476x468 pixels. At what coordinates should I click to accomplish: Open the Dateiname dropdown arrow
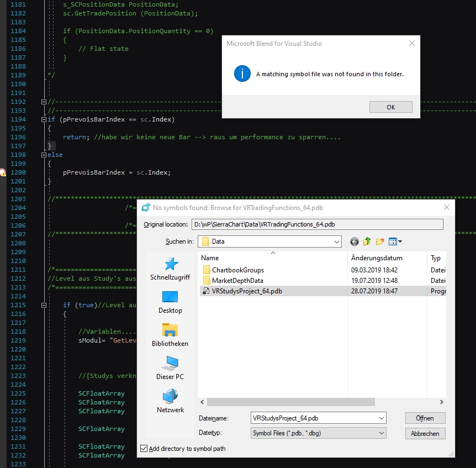[381, 418]
